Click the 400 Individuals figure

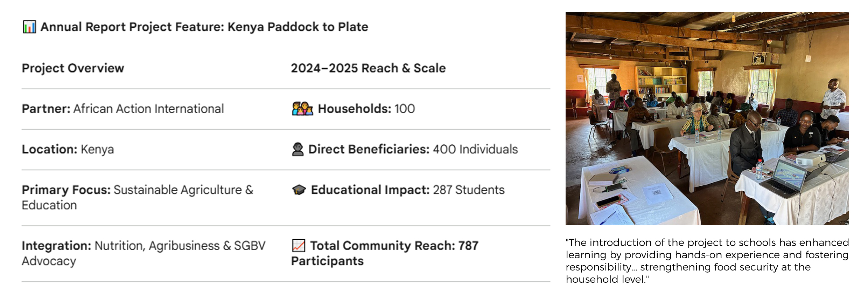click(x=475, y=149)
